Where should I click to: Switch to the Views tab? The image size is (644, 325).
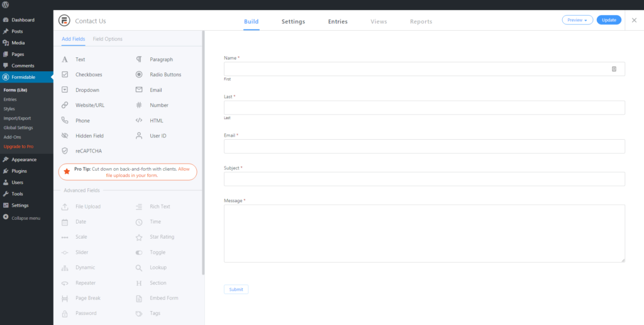(379, 21)
